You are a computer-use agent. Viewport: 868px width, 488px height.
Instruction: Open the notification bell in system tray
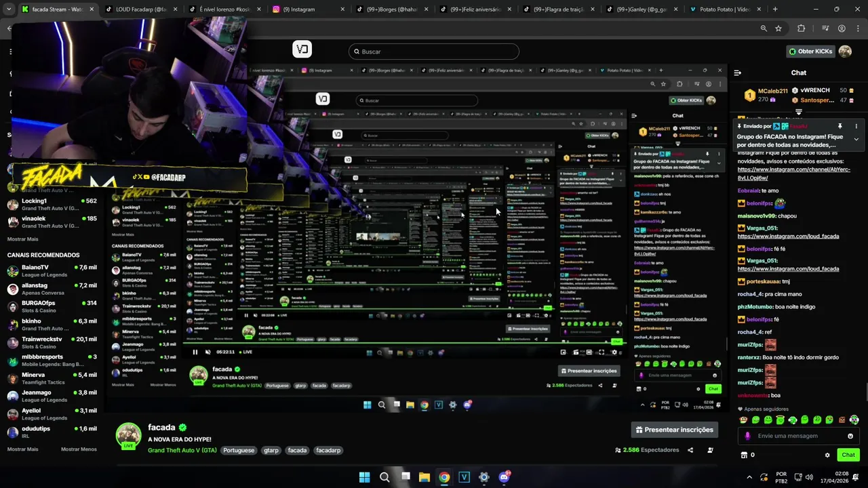point(856,477)
